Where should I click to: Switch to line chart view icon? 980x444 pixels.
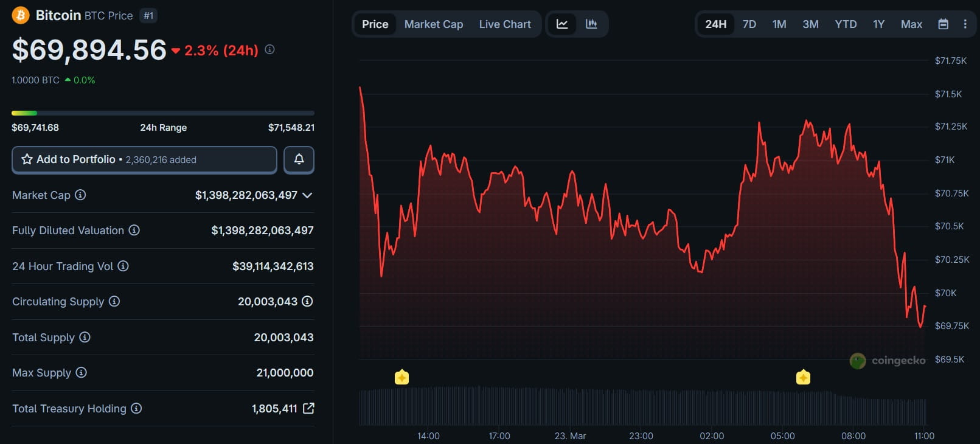(562, 24)
